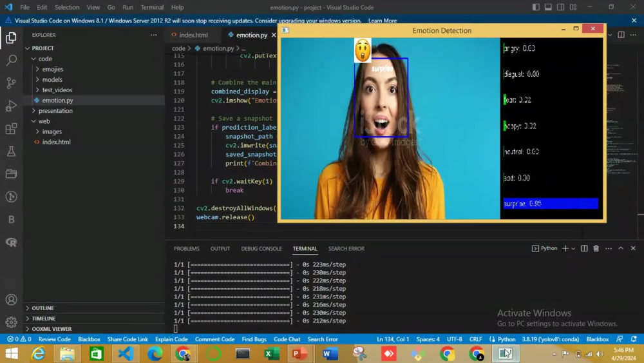Click errors and warnings count in status bar
644x363 pixels.
19,339
